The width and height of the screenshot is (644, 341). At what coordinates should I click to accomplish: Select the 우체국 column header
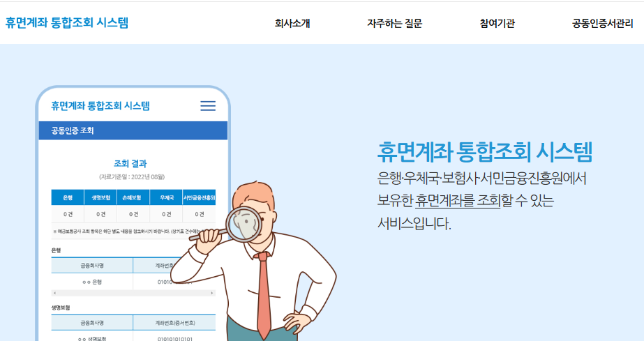tap(166, 197)
